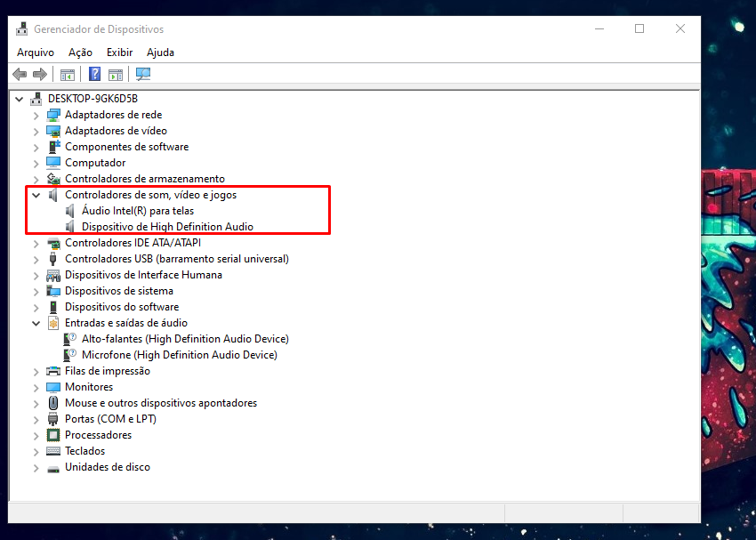The image size is (756, 540).
Task: Click the show/hide console tree icon
Action: tap(68, 74)
